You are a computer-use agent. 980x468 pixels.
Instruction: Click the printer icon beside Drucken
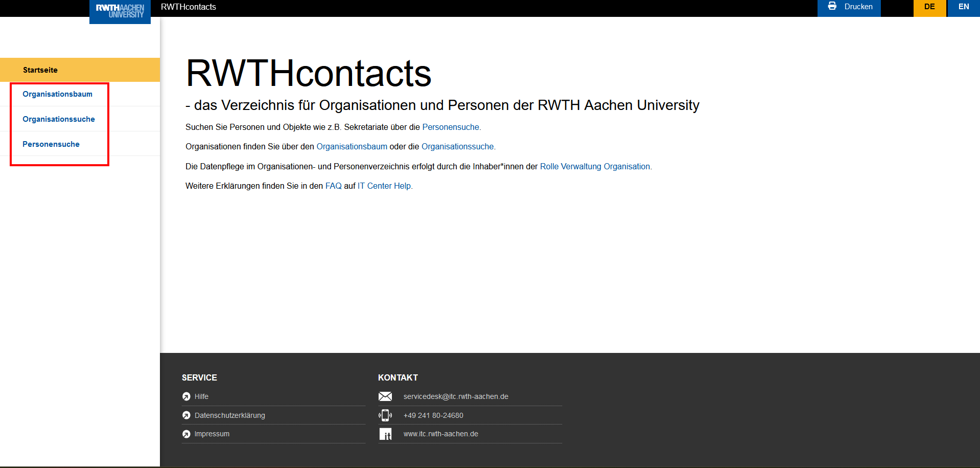(x=832, y=6)
